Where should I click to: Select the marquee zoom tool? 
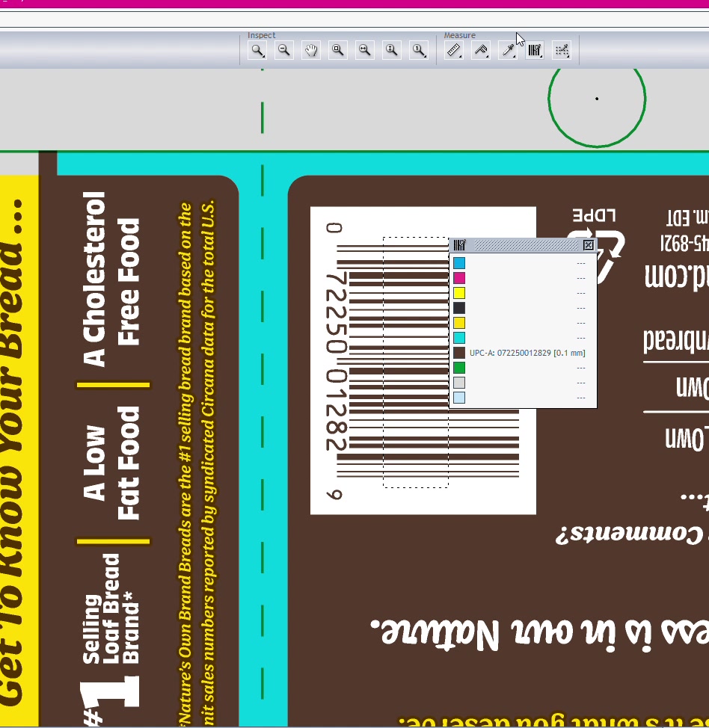pos(338,50)
